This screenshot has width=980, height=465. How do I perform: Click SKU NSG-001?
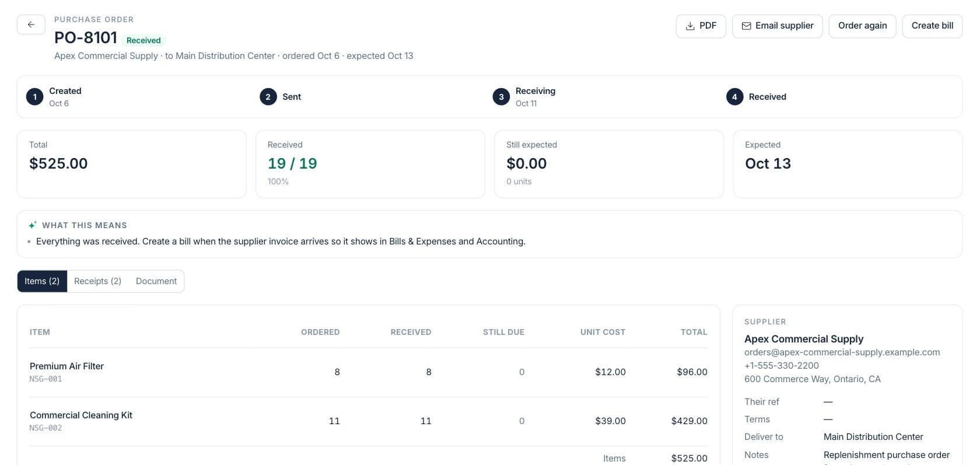pos(45,379)
